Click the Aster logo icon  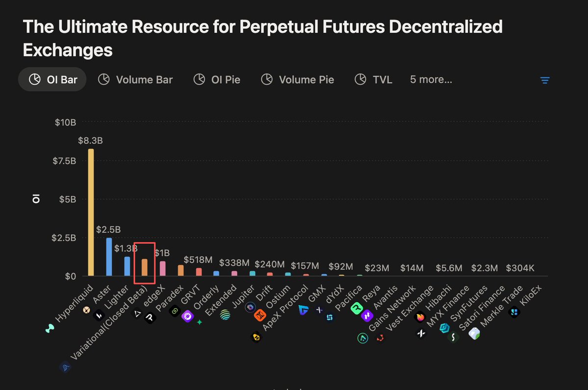(x=86, y=310)
